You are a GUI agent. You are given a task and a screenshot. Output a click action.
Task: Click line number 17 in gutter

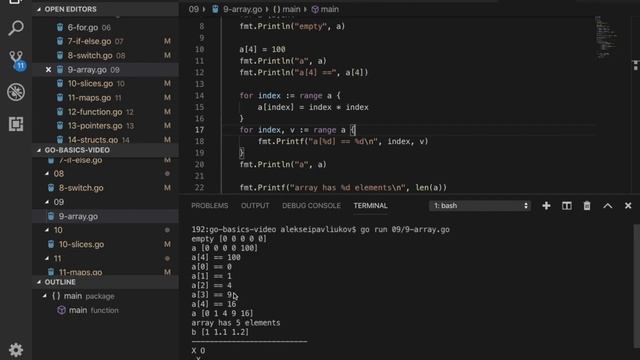tap(199, 130)
